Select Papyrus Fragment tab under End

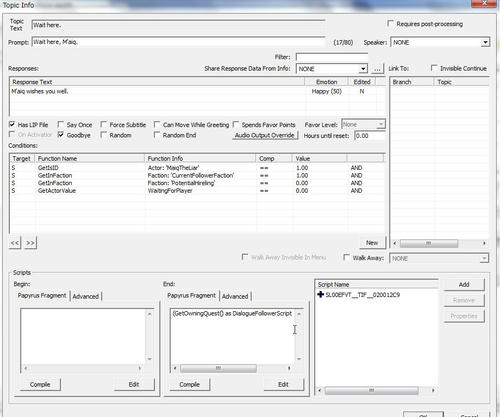pos(192,296)
